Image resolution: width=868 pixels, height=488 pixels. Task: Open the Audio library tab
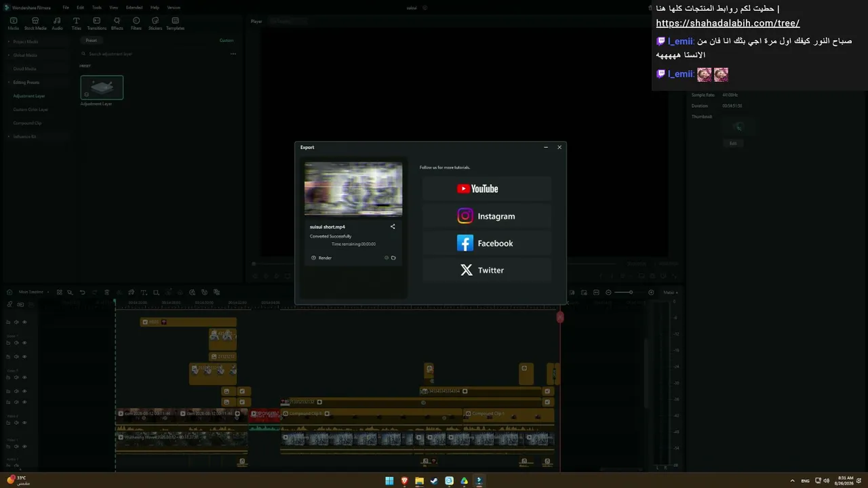tap(57, 24)
